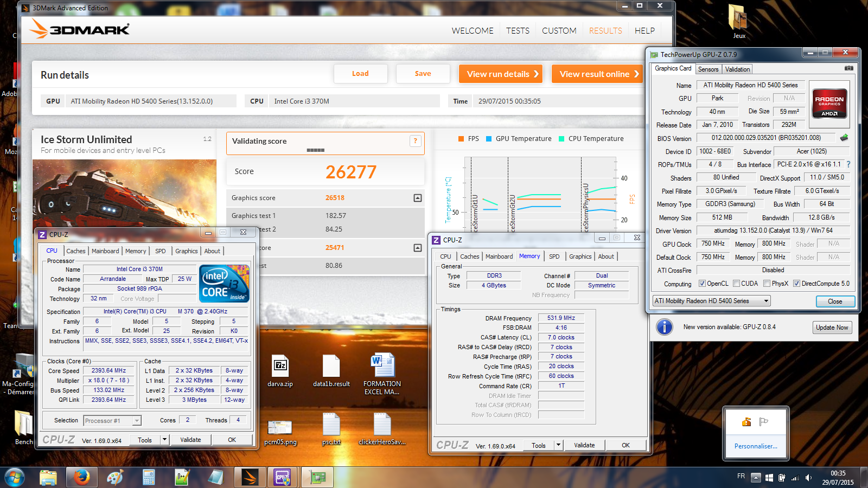The image size is (868, 488).
Task: Click the network signal tray icon
Action: 795,478
